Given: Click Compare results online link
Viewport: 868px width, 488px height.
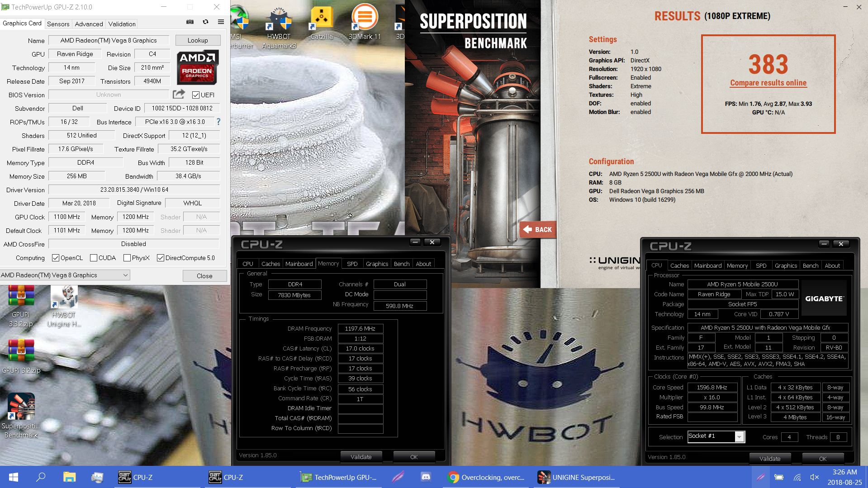Looking at the screenshot, I should point(768,83).
